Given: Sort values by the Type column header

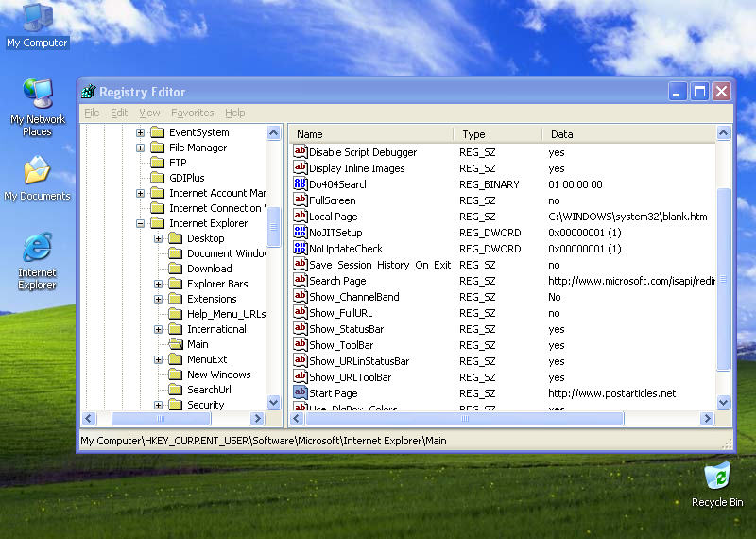Looking at the screenshot, I should pos(498,133).
